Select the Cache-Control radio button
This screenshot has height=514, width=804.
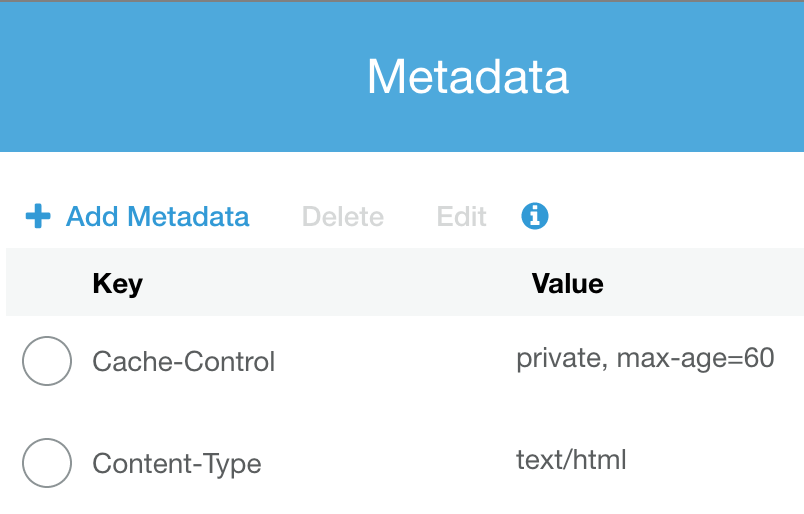point(47,361)
